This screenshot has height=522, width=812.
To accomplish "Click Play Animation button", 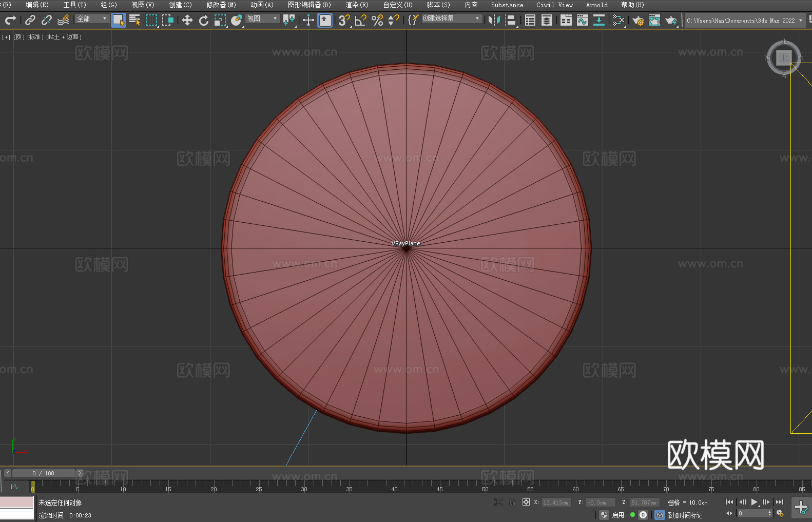I will point(755,502).
